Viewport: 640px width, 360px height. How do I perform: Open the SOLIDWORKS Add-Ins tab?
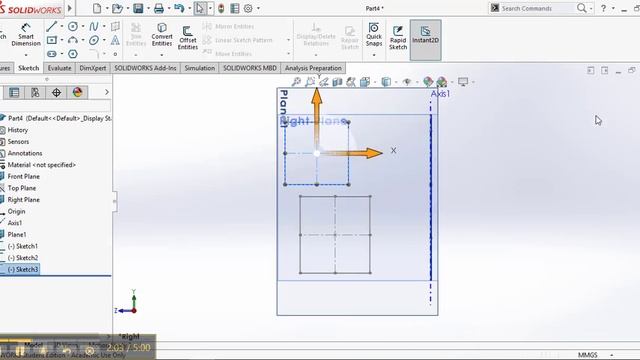[145, 68]
